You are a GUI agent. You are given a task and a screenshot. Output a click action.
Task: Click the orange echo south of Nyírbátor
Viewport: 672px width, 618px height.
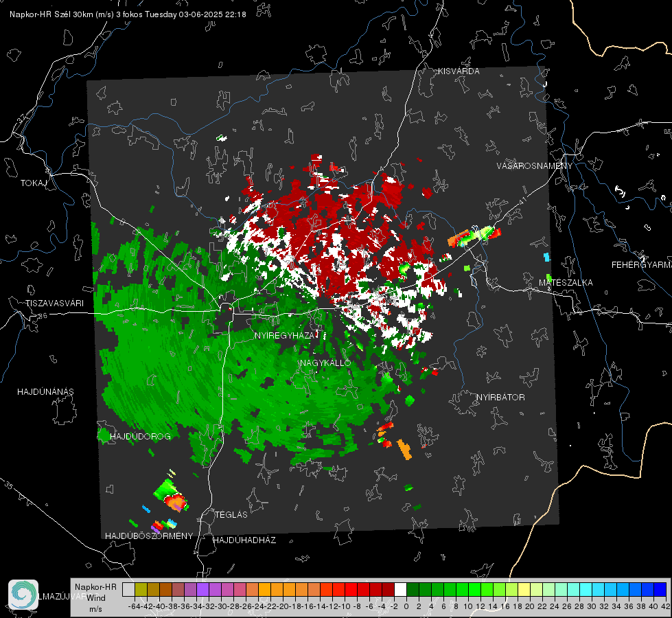[404, 450]
